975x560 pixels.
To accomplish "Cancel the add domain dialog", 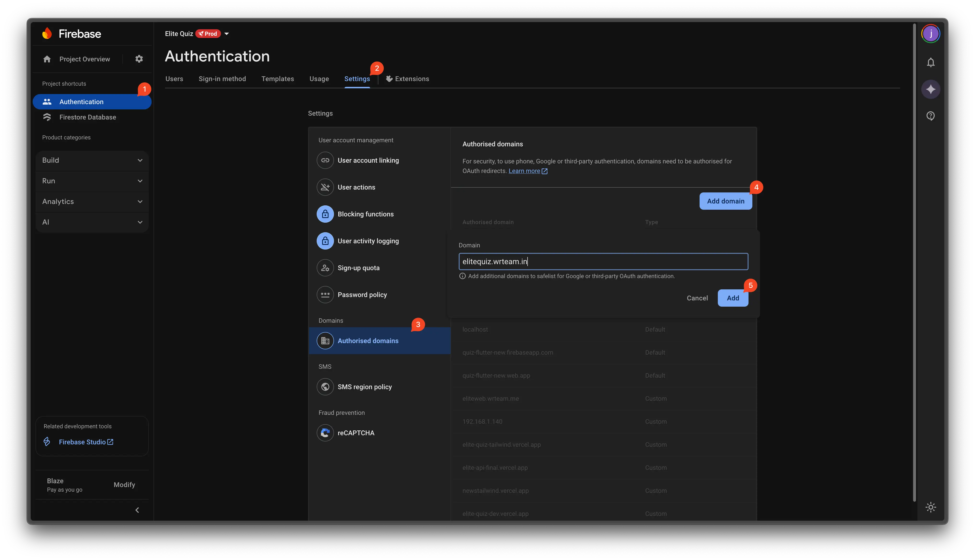I will [x=697, y=298].
